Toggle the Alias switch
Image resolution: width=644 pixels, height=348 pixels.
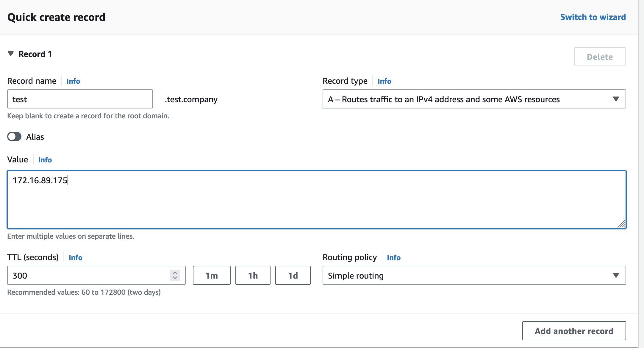coord(14,137)
